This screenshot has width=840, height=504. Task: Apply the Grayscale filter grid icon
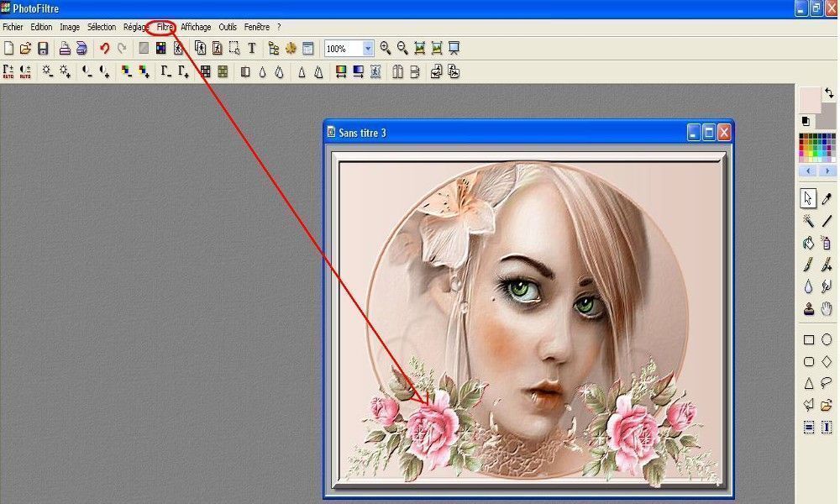coord(206,71)
